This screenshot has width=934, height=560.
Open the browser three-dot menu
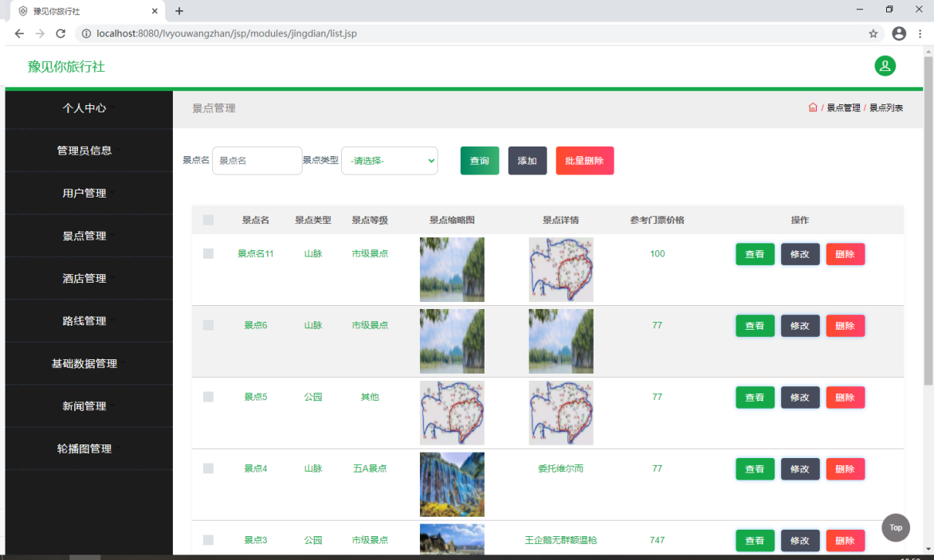click(x=920, y=33)
